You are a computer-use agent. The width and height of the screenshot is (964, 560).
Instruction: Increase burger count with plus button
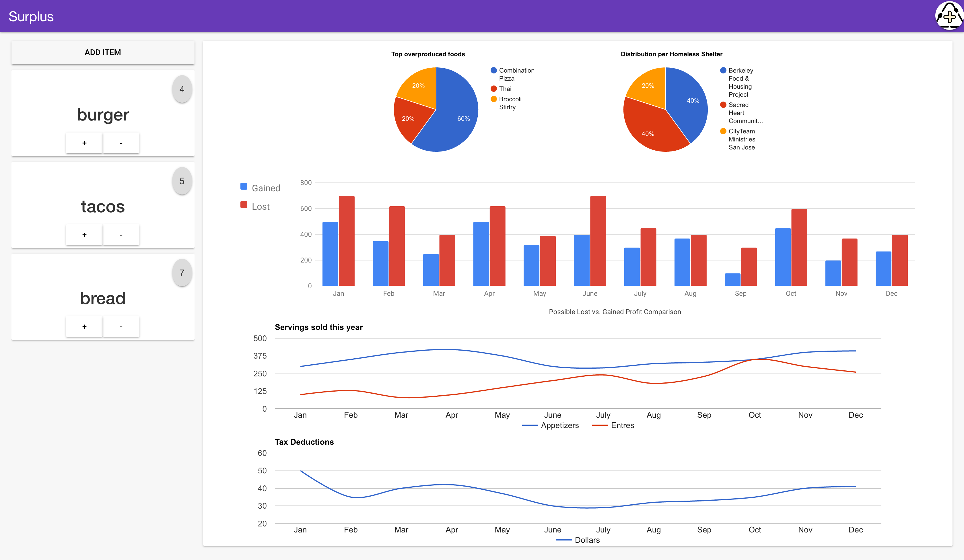[84, 143]
